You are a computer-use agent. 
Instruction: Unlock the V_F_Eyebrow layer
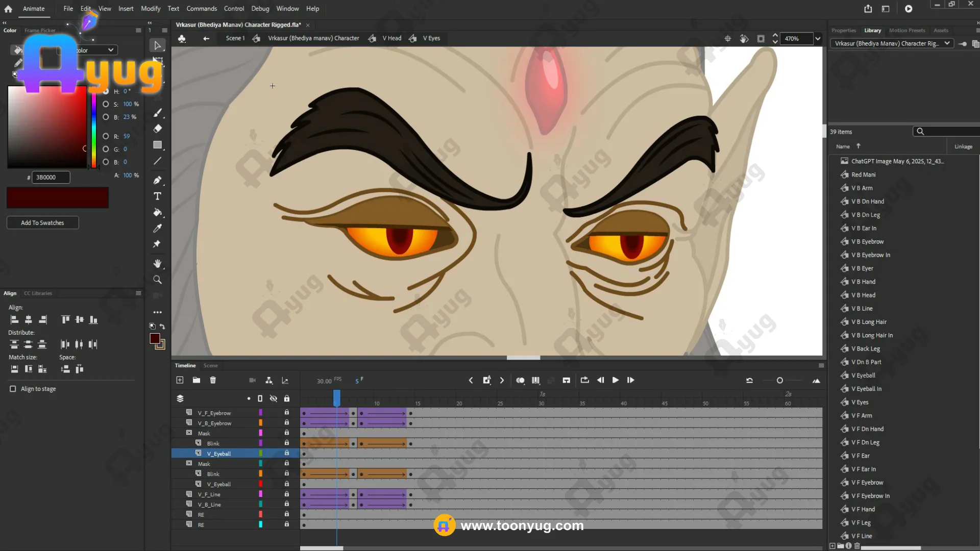[287, 413]
